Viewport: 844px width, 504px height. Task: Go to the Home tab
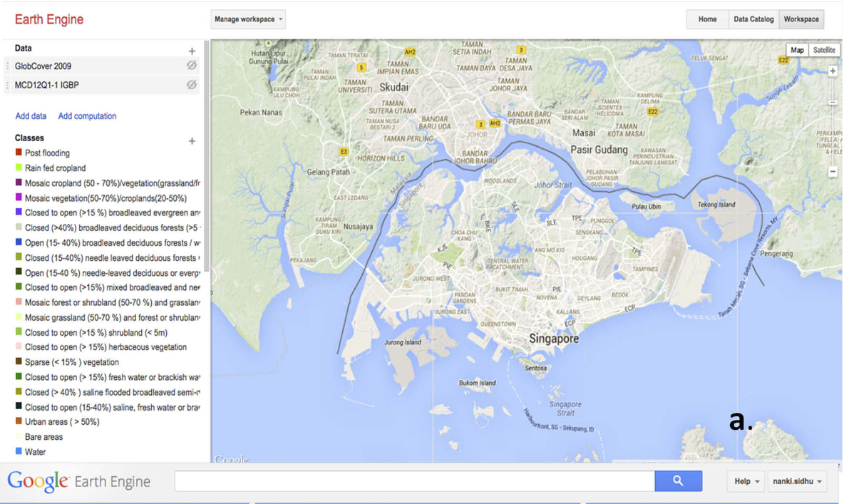[707, 19]
